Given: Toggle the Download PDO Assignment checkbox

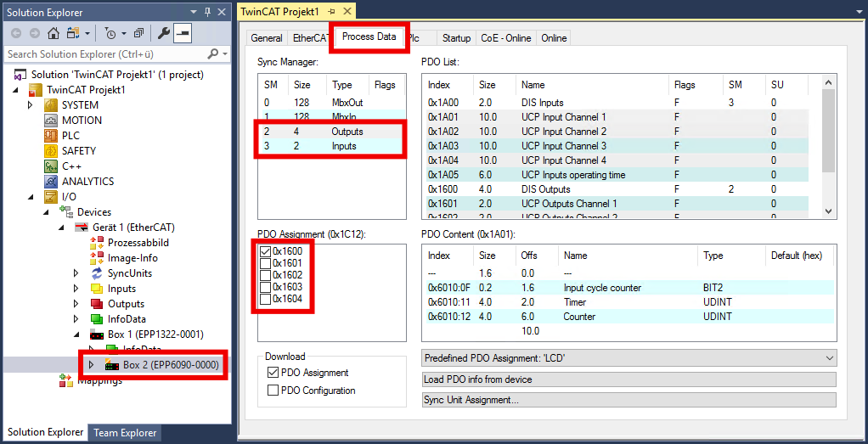Looking at the screenshot, I should [273, 373].
